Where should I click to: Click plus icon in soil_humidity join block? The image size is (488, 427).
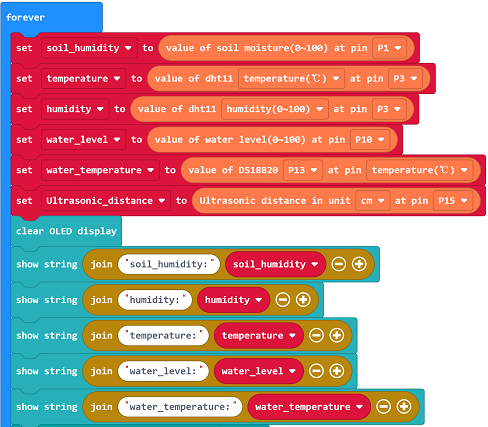coord(359,264)
